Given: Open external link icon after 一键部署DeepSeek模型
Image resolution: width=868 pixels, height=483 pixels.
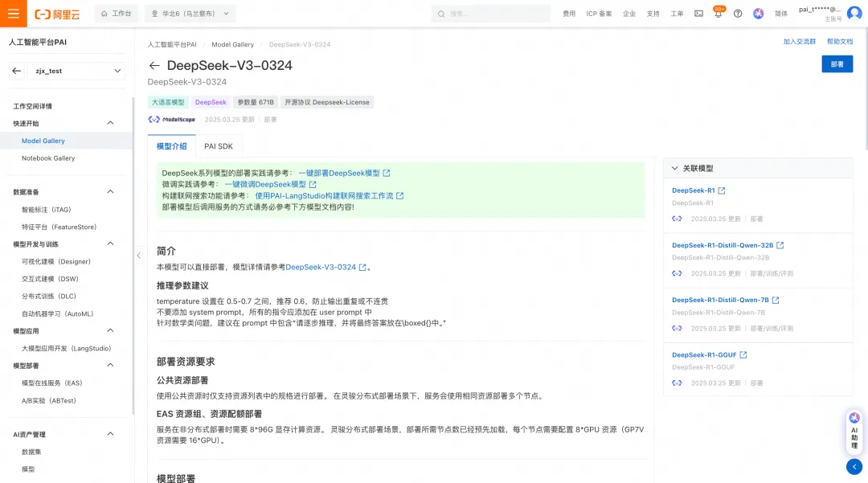Looking at the screenshot, I should 387,173.
